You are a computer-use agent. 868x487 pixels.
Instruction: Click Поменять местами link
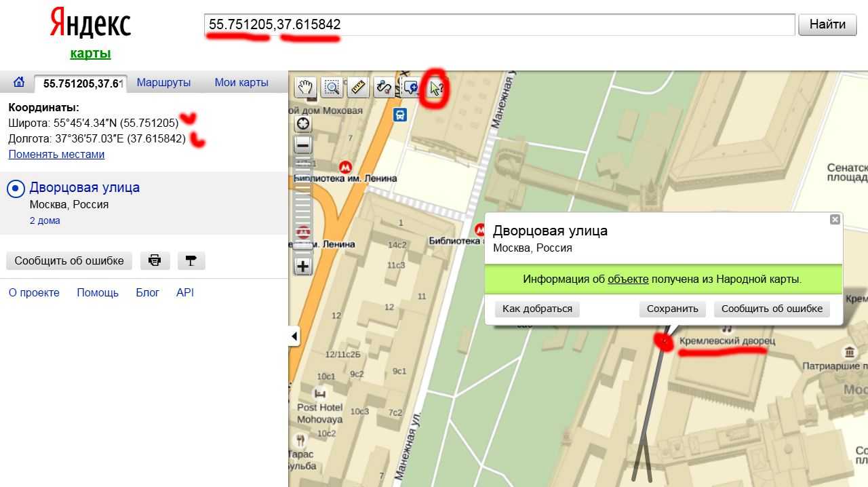coord(56,154)
